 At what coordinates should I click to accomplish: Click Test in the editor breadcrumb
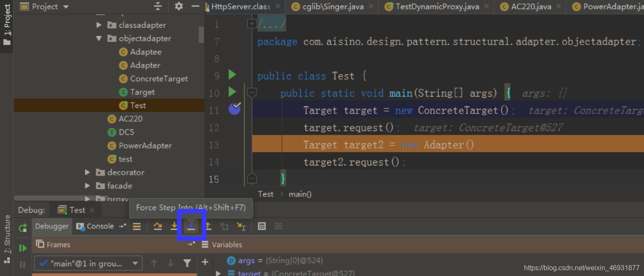point(266,194)
